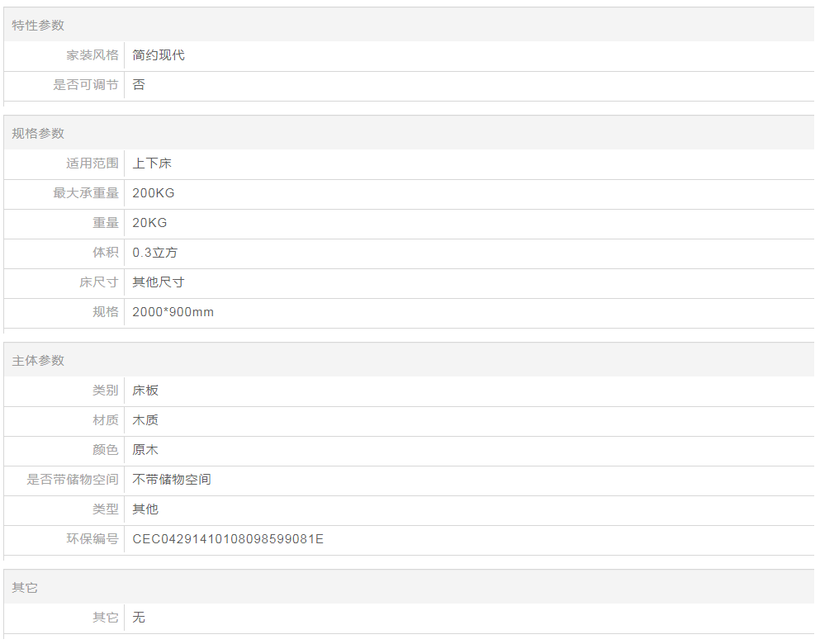Select the 否 value for 是否可调节

tap(139, 85)
